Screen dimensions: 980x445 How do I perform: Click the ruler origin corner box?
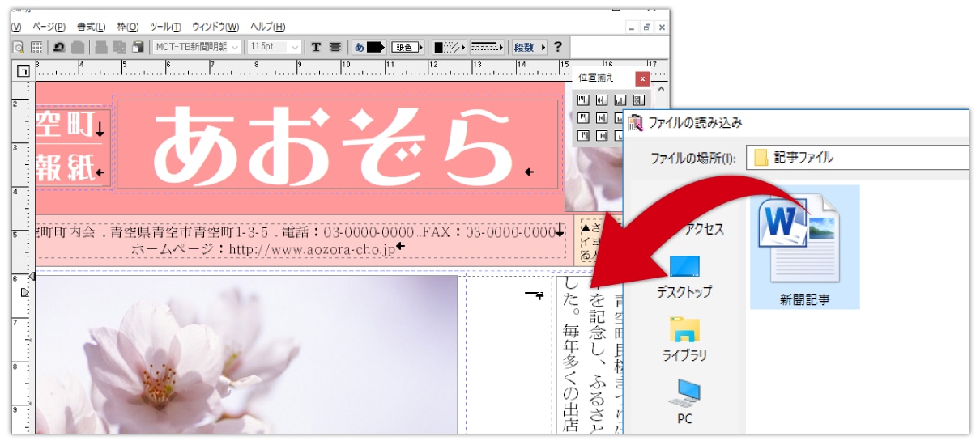coord(23,70)
